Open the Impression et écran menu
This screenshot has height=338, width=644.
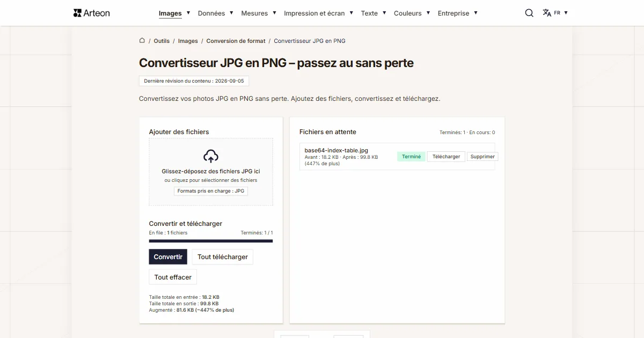tap(314, 13)
